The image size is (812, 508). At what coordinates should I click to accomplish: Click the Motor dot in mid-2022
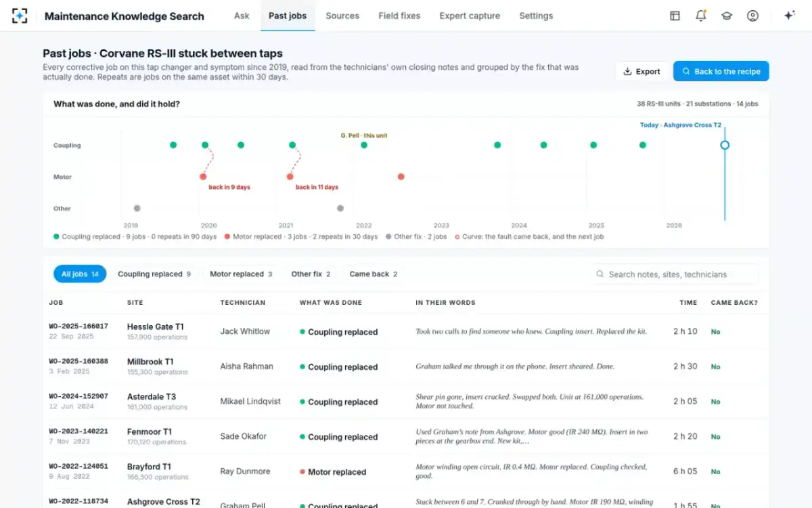coord(401,177)
